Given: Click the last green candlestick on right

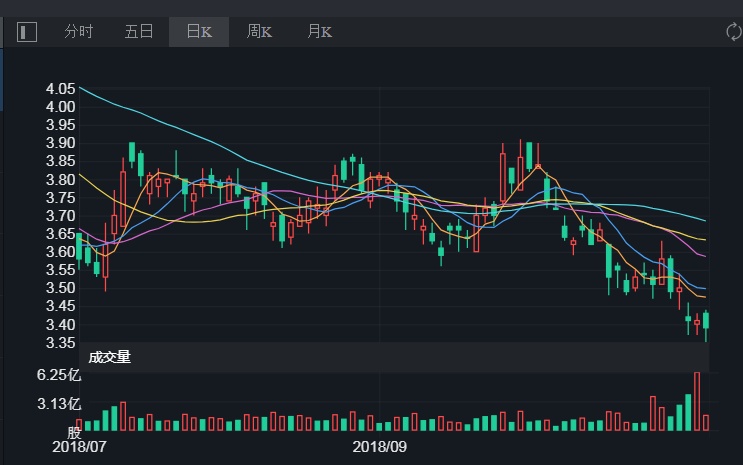Looking at the screenshot, I should 706,320.
